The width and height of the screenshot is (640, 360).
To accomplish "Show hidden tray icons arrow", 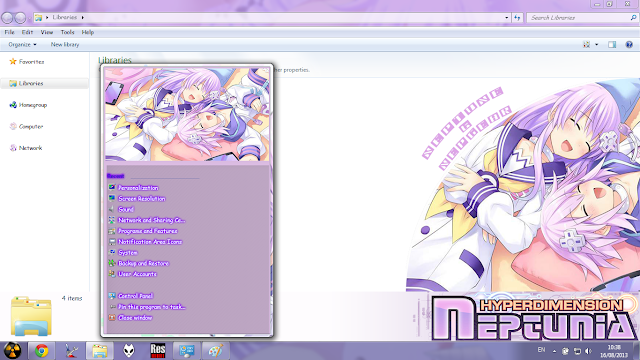I will tap(554, 351).
